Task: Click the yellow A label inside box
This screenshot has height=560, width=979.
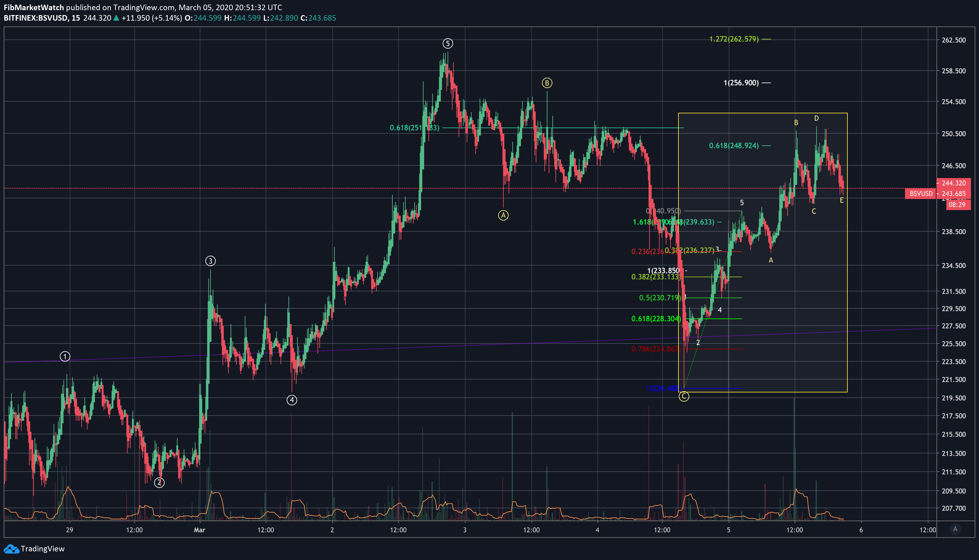Action: coord(771,260)
